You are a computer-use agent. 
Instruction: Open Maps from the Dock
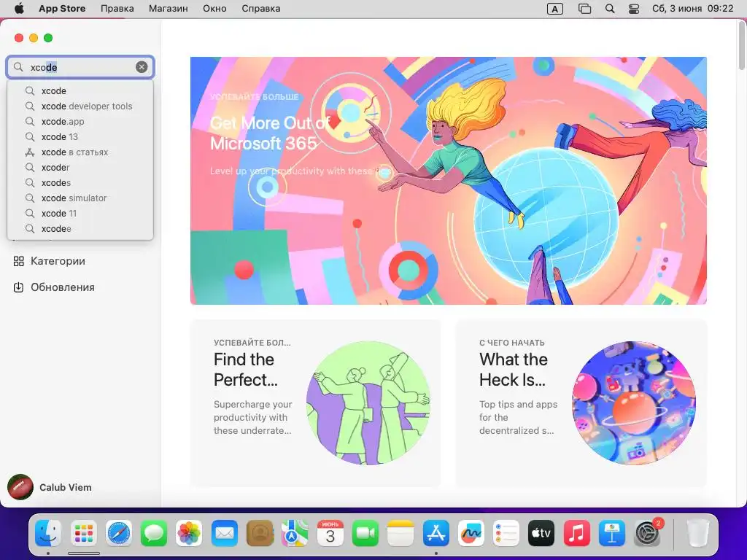coord(295,533)
